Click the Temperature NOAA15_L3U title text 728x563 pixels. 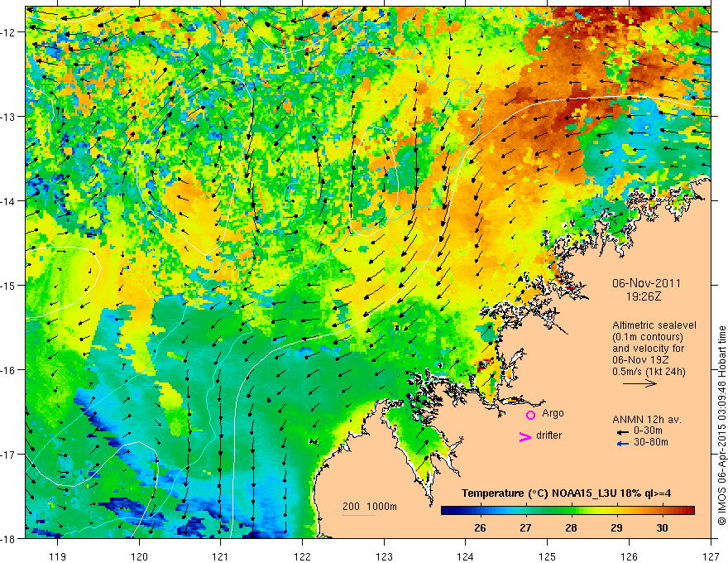[566, 493]
